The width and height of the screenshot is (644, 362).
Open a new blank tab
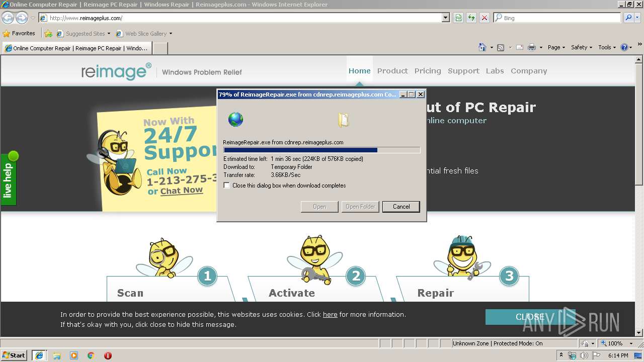click(160, 48)
